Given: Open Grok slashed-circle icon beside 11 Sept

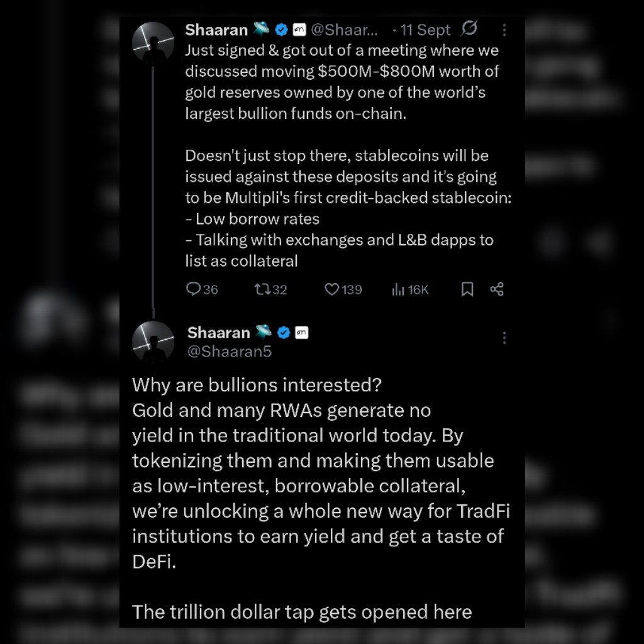Looking at the screenshot, I should pos(469,28).
